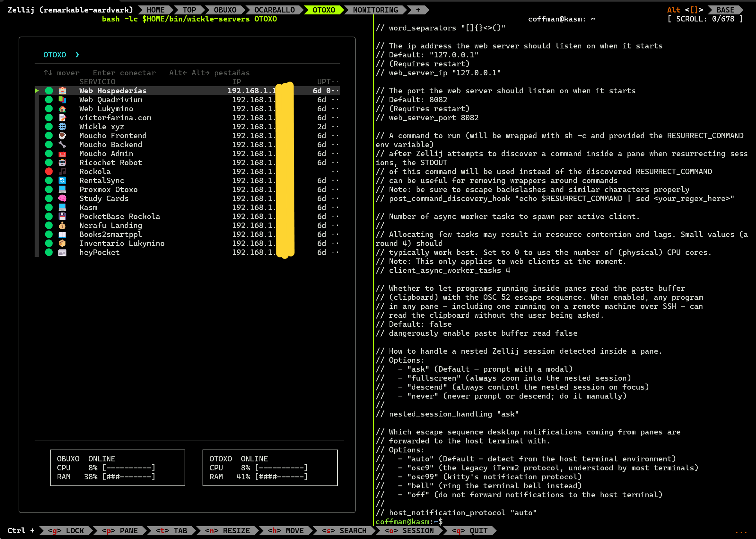Click the Web Quadrivium books icon
Viewport: 756px width, 539px height.
[x=62, y=100]
